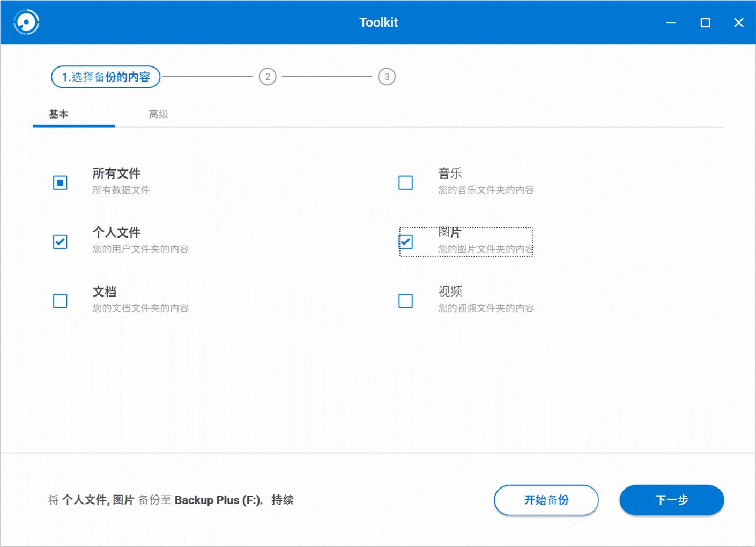Screen dimensions: 756x547
Task: Select the 基本 tab
Action: pos(59,114)
